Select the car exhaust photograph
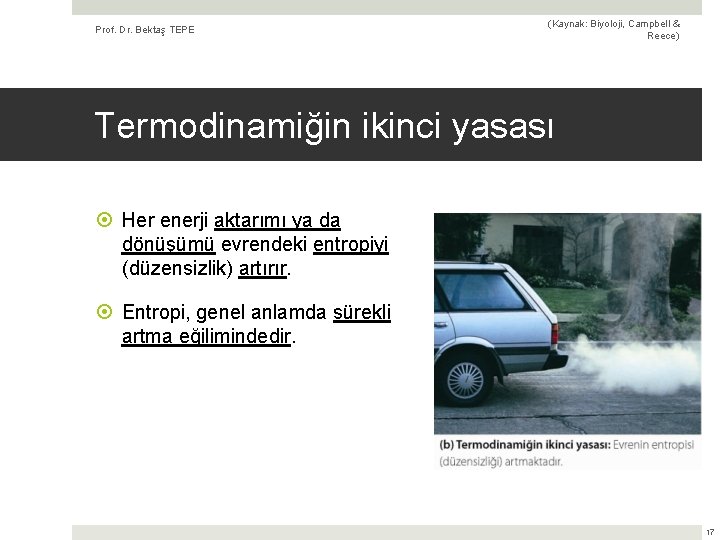This screenshot has height=540, width=720. (567, 323)
